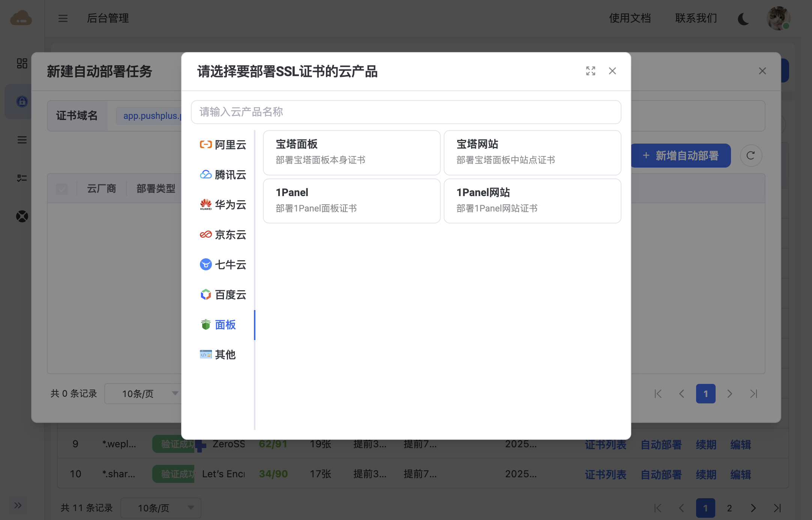
Task: Click the 新增自动部署 button
Action: click(x=681, y=156)
